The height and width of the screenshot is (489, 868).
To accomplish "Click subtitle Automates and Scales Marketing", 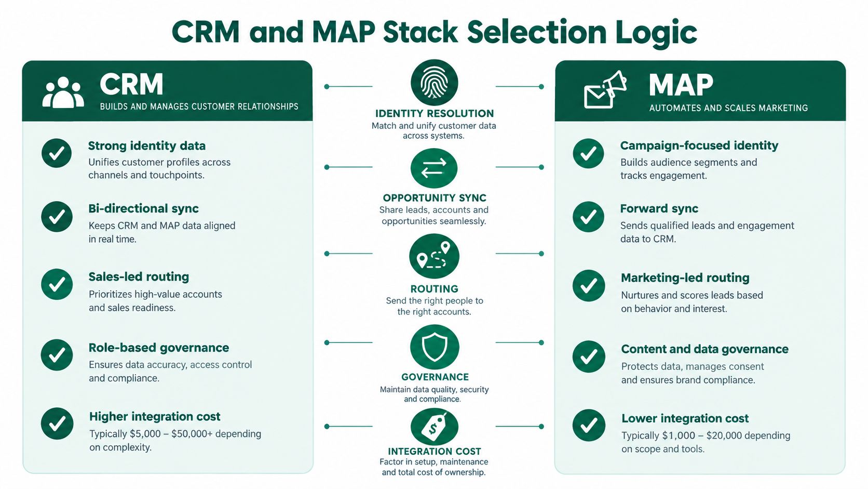I will coord(728,108).
